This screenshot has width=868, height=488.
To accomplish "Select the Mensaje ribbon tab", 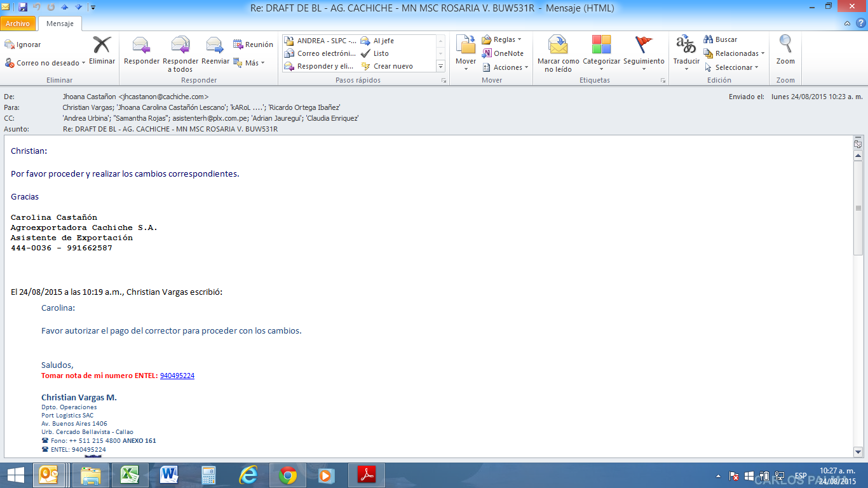I will 60,24.
